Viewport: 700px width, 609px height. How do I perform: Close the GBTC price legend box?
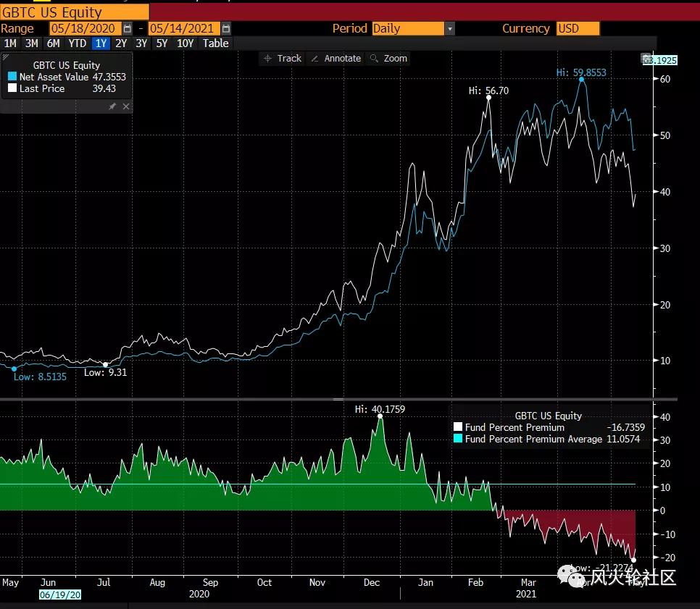click(x=126, y=106)
